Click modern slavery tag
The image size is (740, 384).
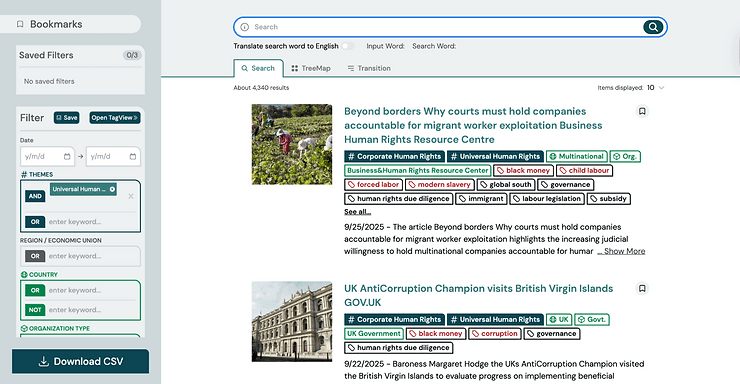pyautogui.click(x=439, y=185)
